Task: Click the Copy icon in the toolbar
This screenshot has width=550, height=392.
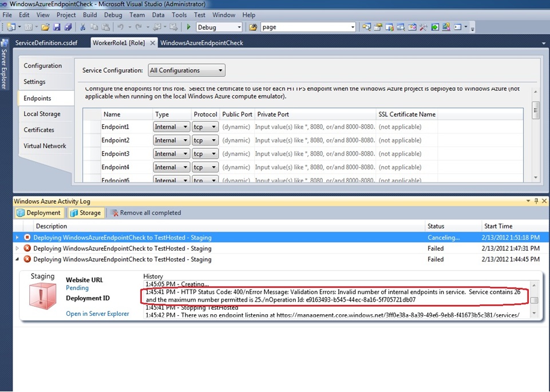Action: coord(94,27)
